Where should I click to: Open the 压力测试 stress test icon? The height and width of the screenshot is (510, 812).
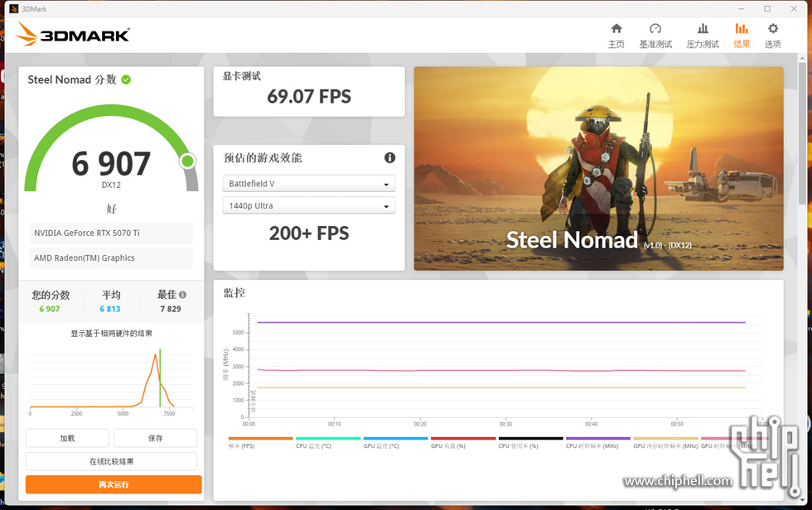(x=703, y=28)
